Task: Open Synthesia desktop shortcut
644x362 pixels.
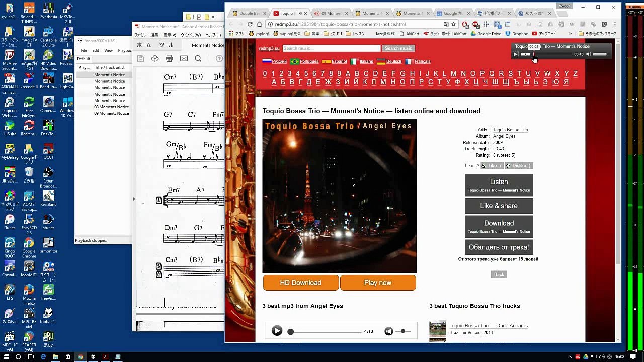Action: point(49,11)
